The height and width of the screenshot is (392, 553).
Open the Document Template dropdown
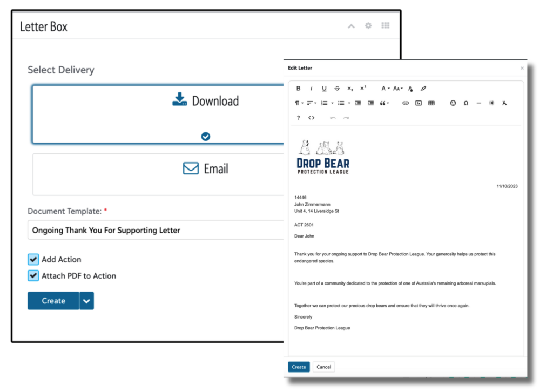157,230
